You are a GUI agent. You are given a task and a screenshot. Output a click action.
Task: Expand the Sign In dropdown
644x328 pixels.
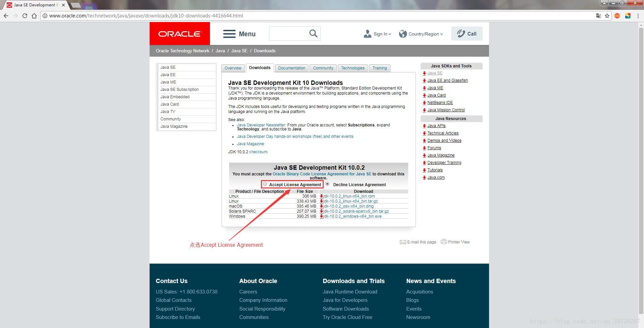(377, 34)
